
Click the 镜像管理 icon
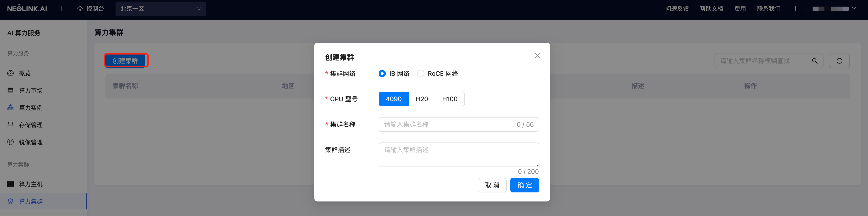pyautogui.click(x=10, y=142)
